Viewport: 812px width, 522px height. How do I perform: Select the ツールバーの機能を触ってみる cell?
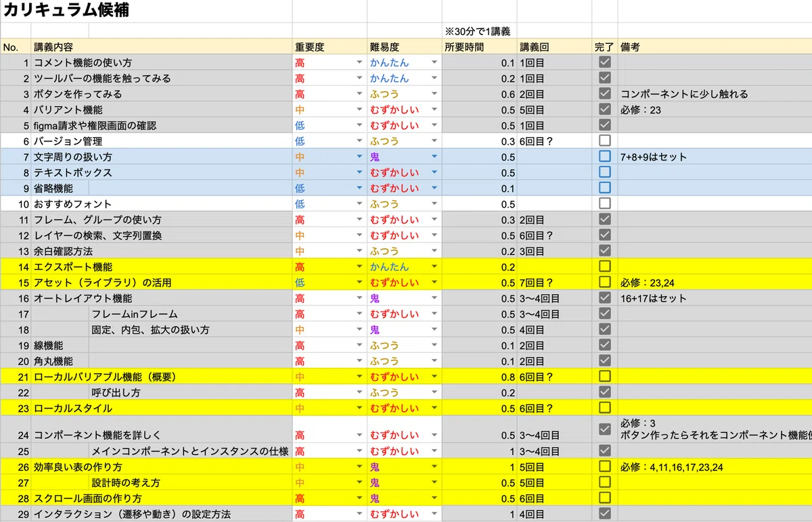(x=162, y=78)
